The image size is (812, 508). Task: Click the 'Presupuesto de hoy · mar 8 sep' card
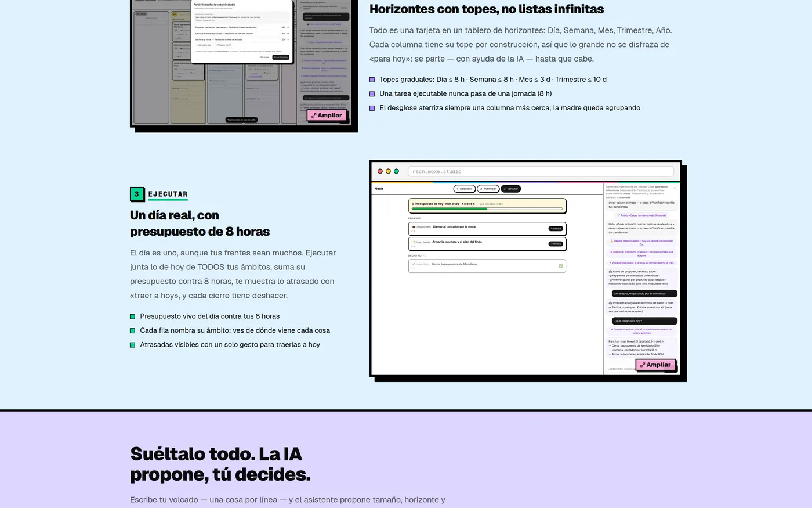[x=487, y=206]
